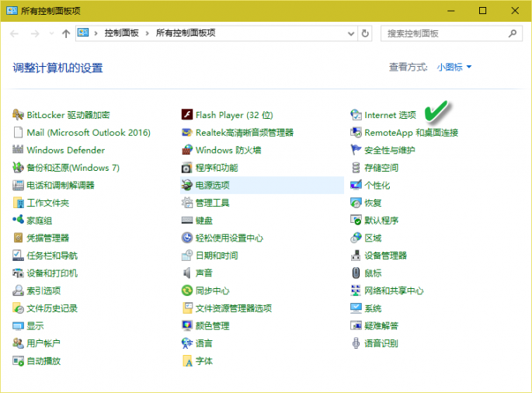Image resolution: width=532 pixels, height=393 pixels.
Task: Click the address bar computer icon
Action: pos(83,33)
